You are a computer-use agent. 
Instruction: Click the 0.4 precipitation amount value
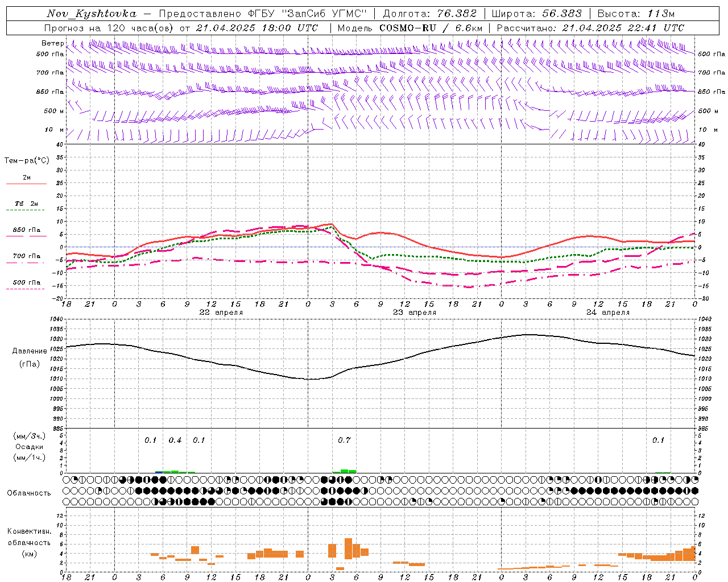point(175,440)
